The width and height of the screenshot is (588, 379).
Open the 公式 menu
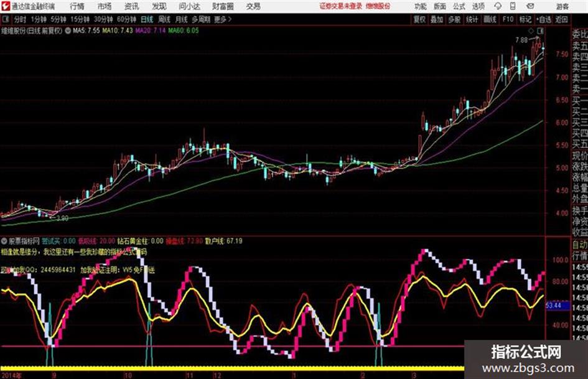click(459, 6)
